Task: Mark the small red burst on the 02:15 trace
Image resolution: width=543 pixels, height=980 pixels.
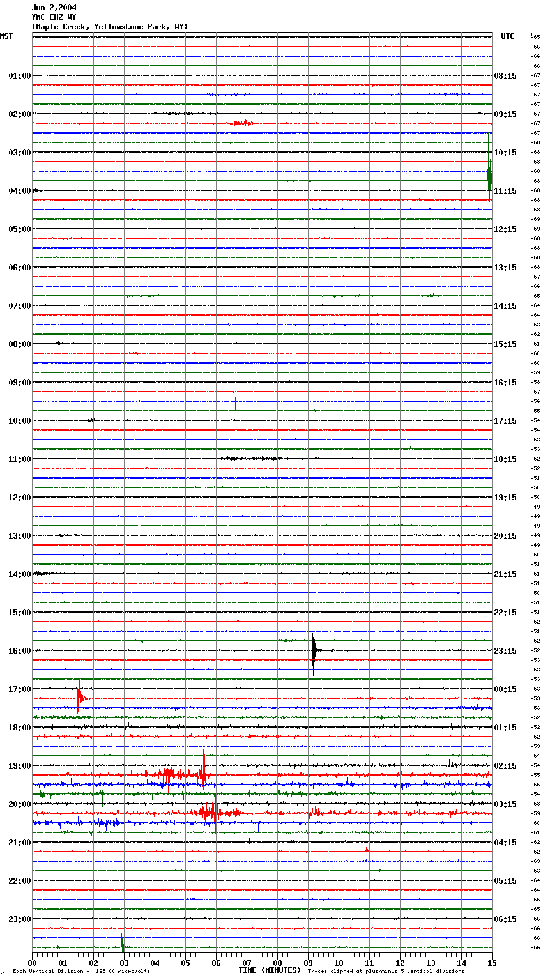Action: coord(242,123)
